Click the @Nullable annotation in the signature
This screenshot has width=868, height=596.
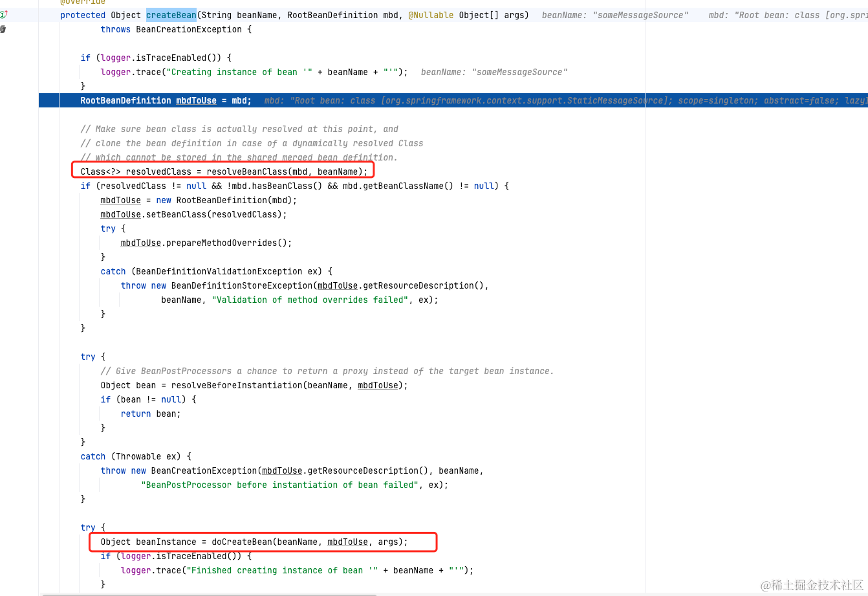pyautogui.click(x=431, y=15)
